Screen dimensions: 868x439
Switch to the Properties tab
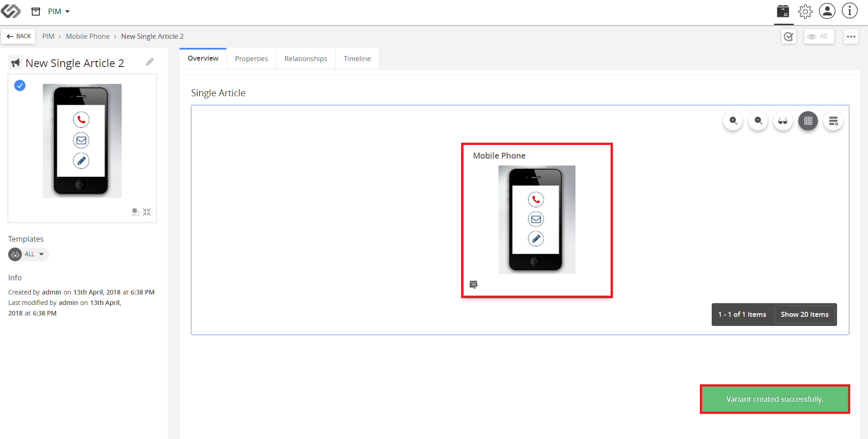(252, 59)
